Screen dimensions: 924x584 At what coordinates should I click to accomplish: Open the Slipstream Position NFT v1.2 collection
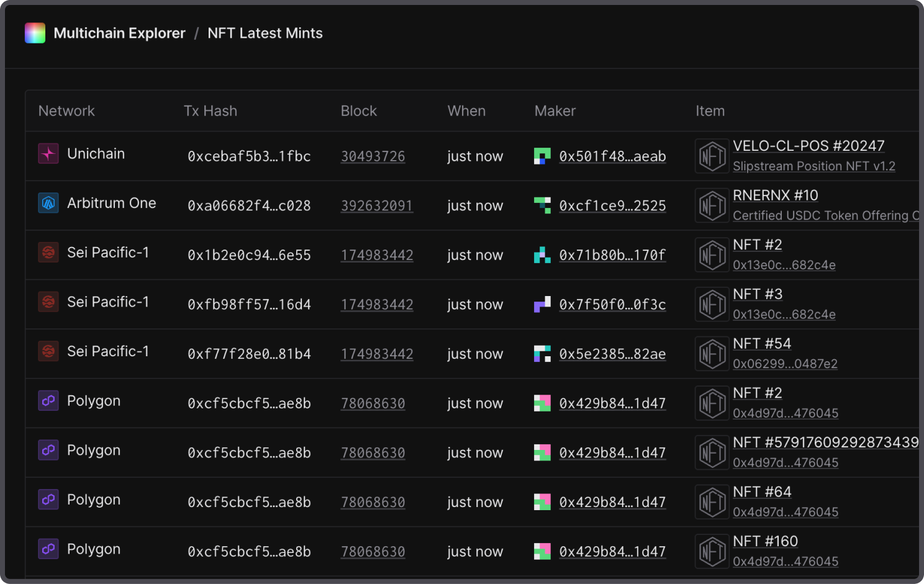[x=813, y=166]
